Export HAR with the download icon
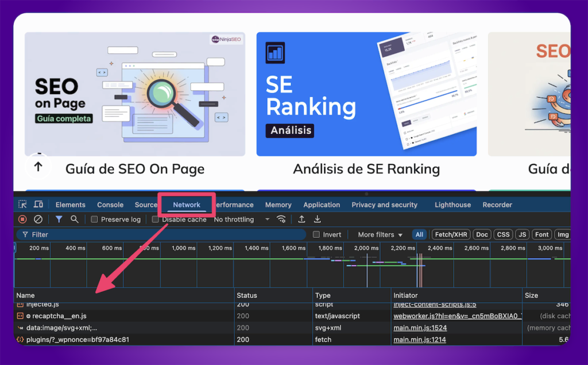Image resolution: width=588 pixels, height=365 pixels. (317, 219)
